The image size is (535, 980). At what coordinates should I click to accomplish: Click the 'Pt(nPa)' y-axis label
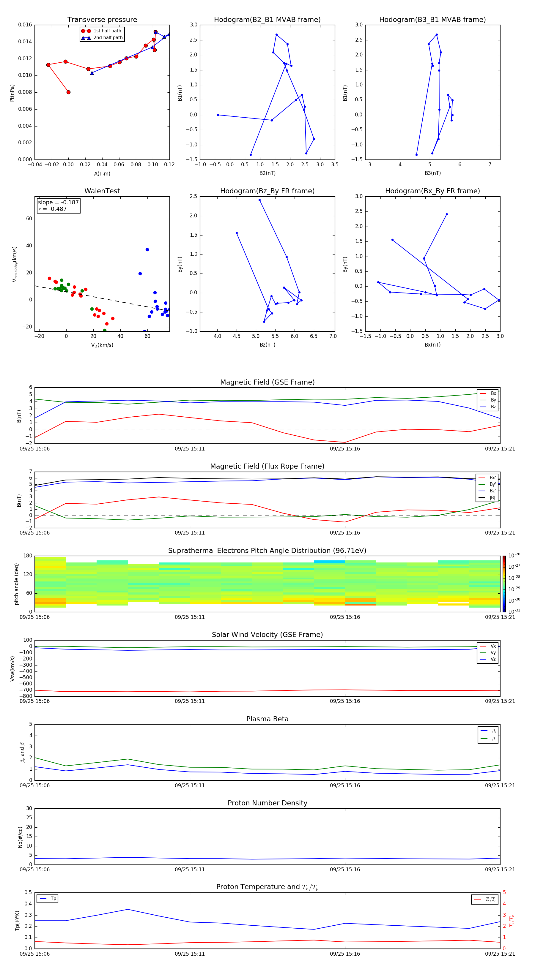[12, 92]
